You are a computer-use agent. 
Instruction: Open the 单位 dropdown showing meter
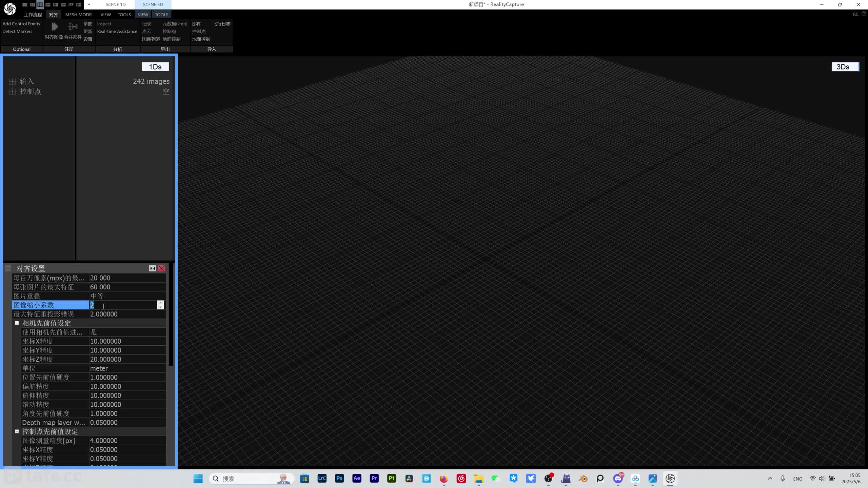pyautogui.click(x=127, y=368)
